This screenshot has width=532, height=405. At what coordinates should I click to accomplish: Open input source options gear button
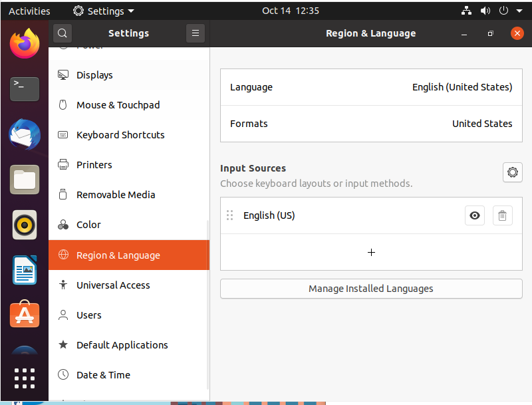click(512, 172)
